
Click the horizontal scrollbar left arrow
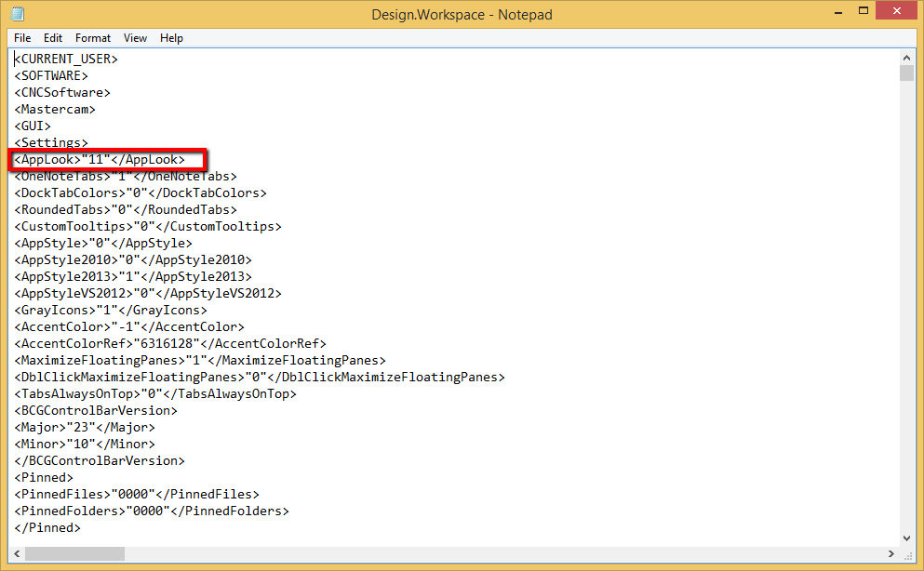(x=17, y=553)
